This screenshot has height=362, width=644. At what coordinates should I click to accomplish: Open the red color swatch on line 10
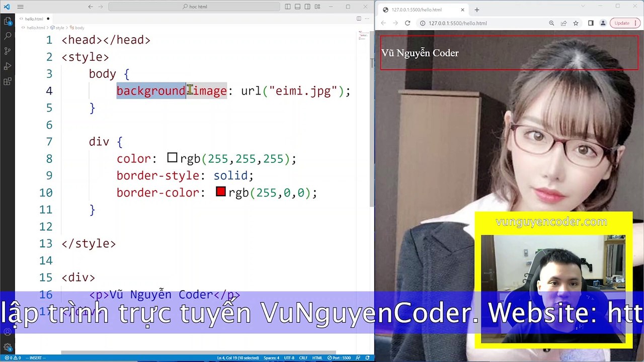pos(220,192)
